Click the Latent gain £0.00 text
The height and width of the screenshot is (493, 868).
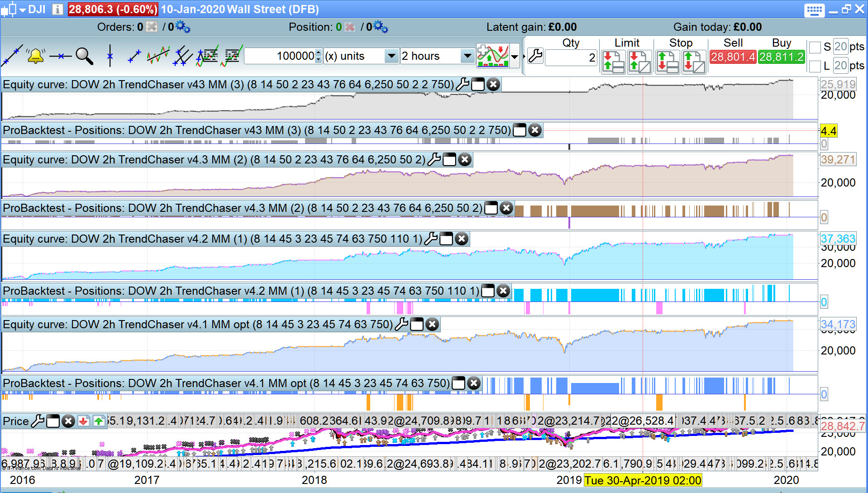click(x=531, y=27)
